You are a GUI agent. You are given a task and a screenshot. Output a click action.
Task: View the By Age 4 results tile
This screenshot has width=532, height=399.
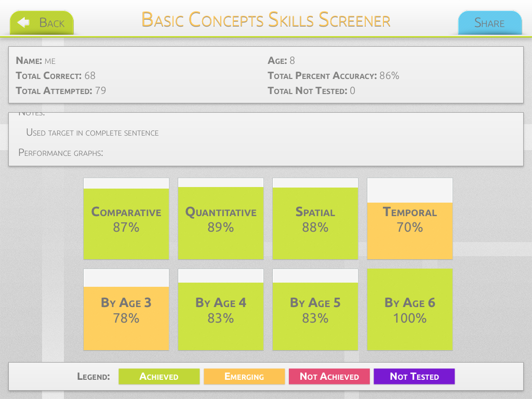tap(220, 310)
